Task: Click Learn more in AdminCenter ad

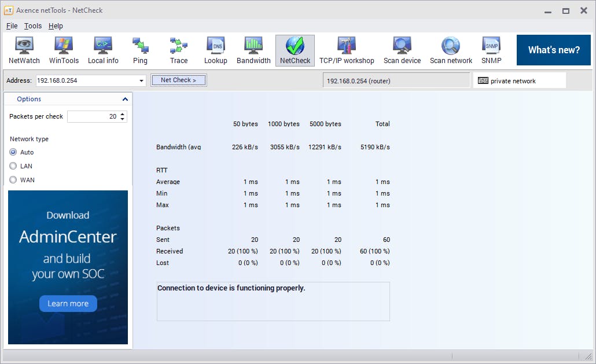Action: [x=68, y=303]
